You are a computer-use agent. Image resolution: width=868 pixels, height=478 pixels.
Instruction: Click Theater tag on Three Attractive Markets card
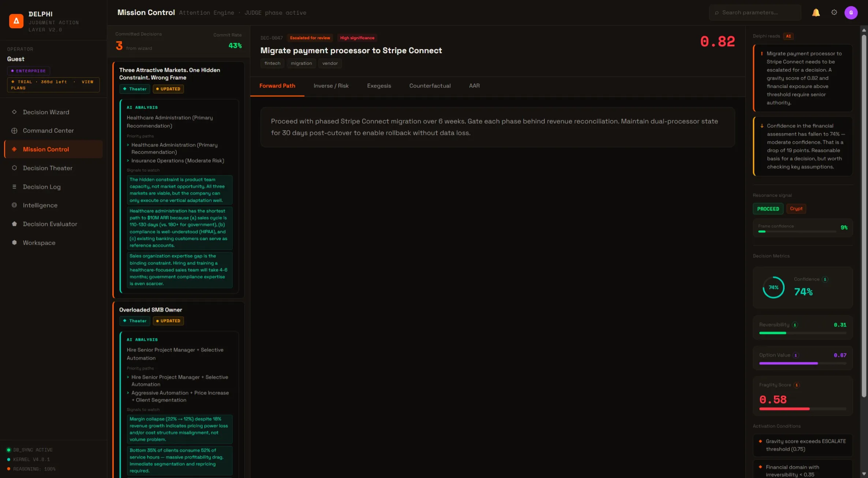pyautogui.click(x=135, y=89)
